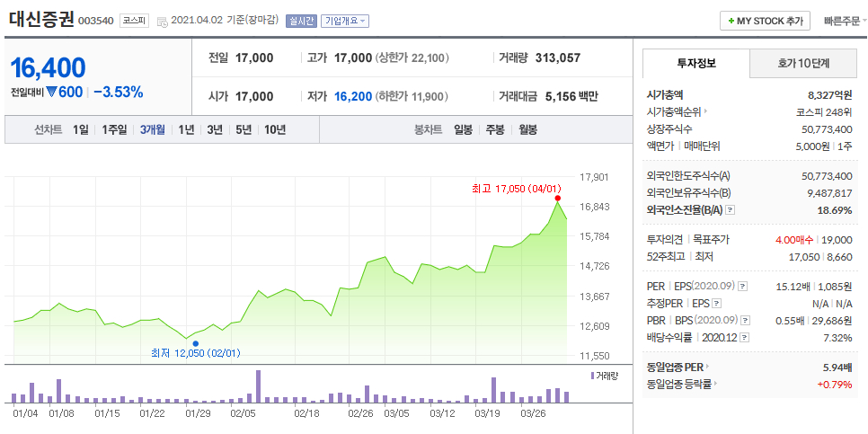Click the 02/05 date label on chart axis
Image resolution: width=868 pixels, height=434 pixels.
(243, 413)
